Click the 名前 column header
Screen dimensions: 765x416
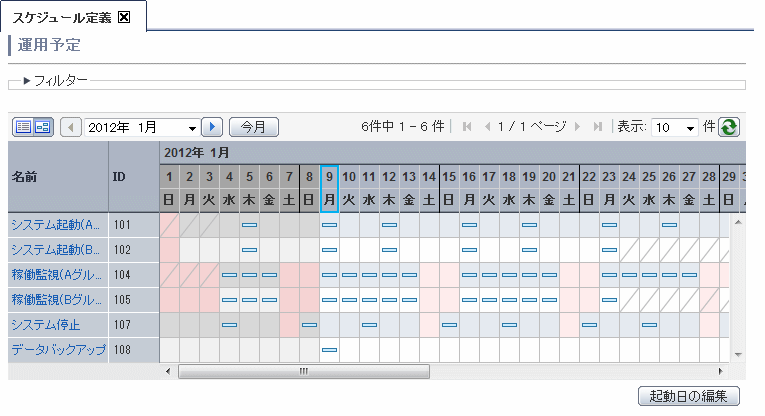click(x=24, y=176)
